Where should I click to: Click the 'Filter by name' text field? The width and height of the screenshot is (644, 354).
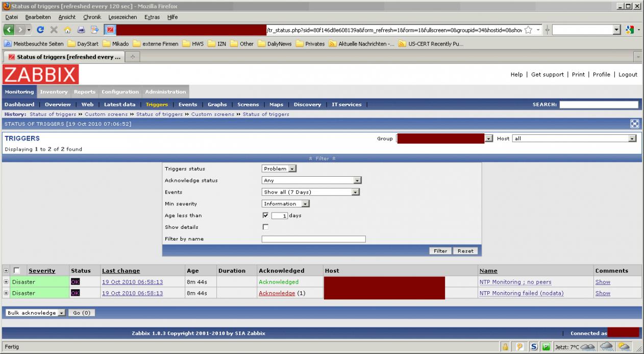(313, 239)
